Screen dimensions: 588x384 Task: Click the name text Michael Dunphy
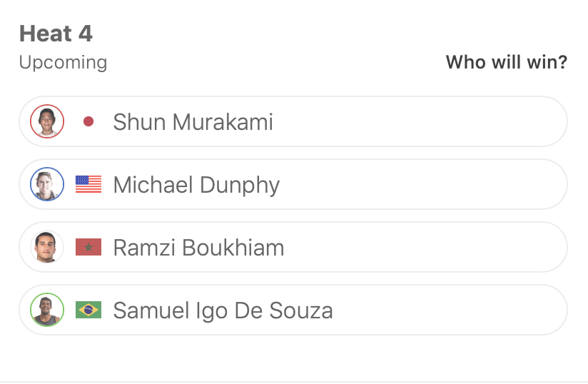pos(196,185)
